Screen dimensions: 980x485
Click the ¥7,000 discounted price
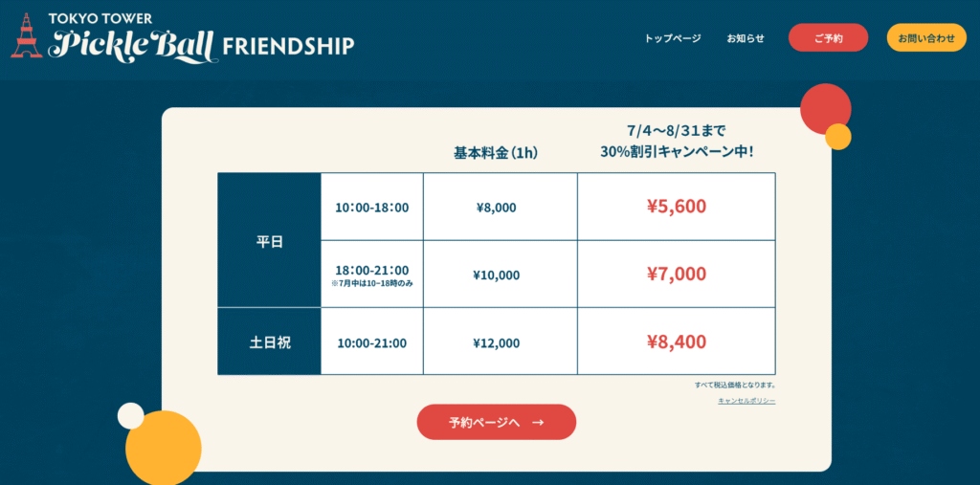pyautogui.click(x=677, y=274)
